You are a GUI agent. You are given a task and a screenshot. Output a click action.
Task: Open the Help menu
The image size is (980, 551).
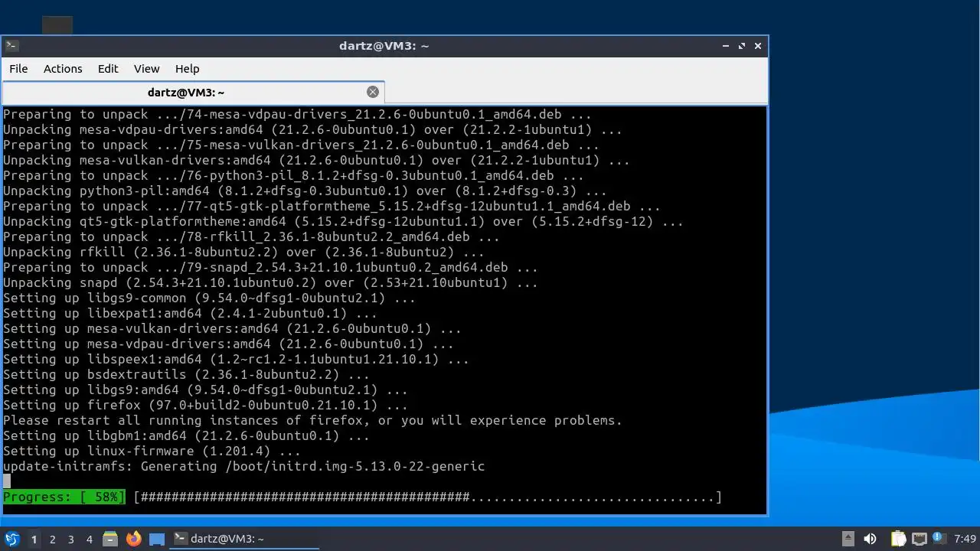click(x=187, y=69)
